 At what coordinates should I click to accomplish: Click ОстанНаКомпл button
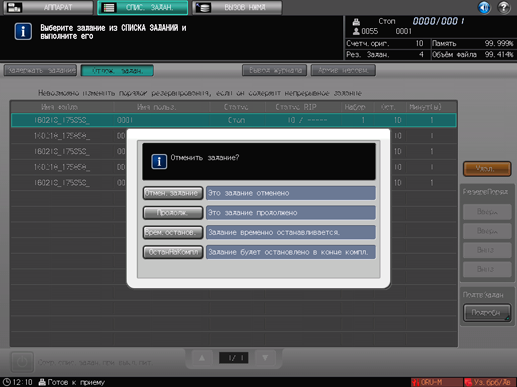pos(173,252)
